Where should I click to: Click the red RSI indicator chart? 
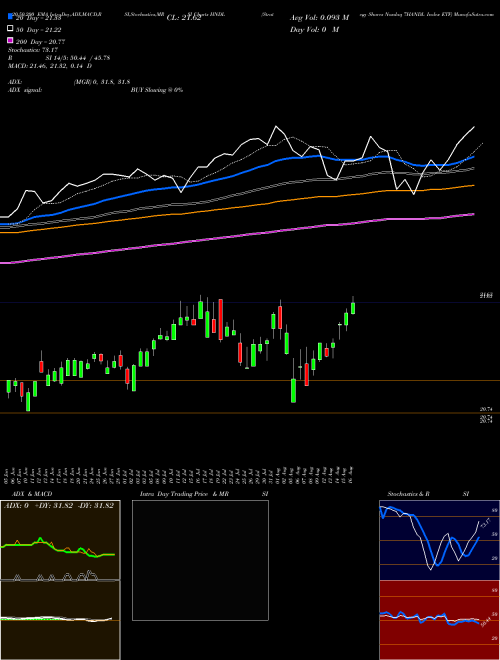[439, 620]
